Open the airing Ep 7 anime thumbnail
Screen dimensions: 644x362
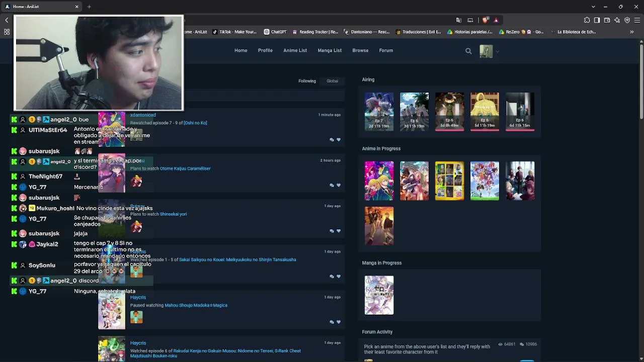379,112
